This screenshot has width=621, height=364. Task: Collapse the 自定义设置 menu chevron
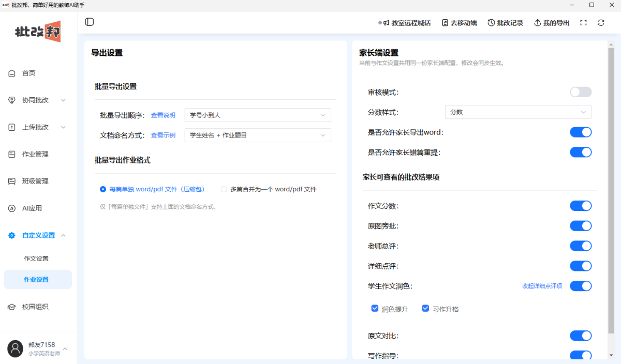[63, 235]
